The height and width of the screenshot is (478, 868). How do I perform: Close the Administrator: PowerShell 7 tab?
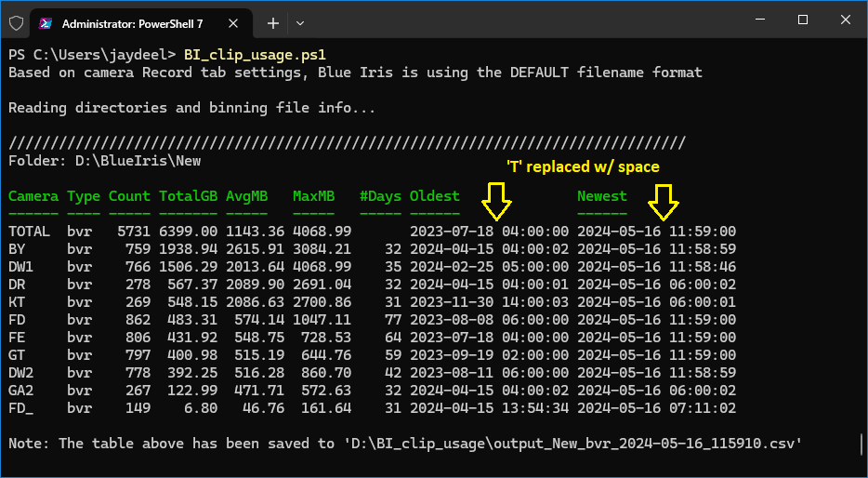(233, 23)
